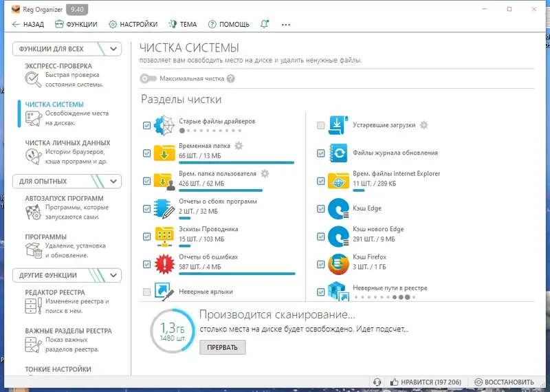
Task: Click the Registry Editor icon
Action: 33,305
